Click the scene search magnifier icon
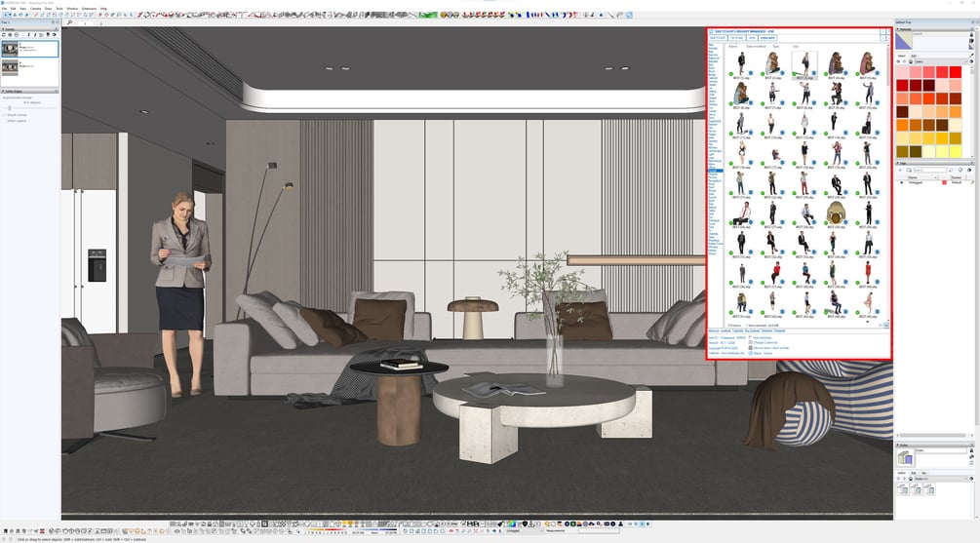Screen dimensions: 980x543 pos(70,22)
